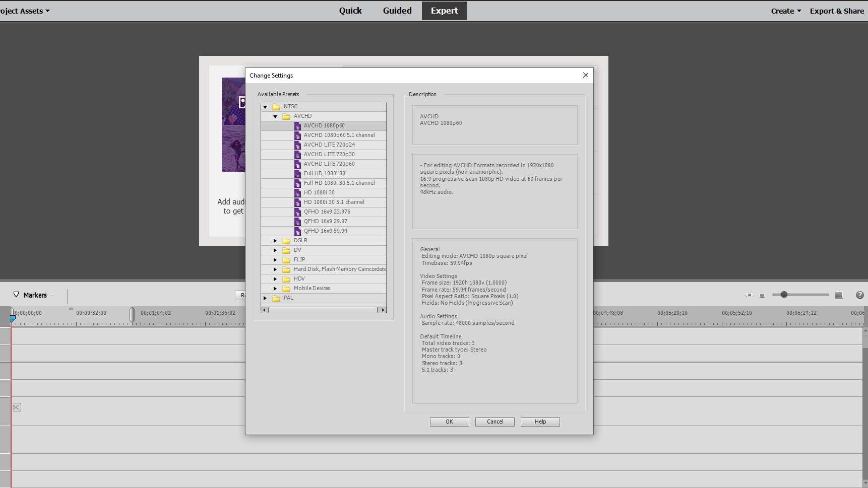Select the AVCHD LITE 720p24 preset

click(329, 145)
